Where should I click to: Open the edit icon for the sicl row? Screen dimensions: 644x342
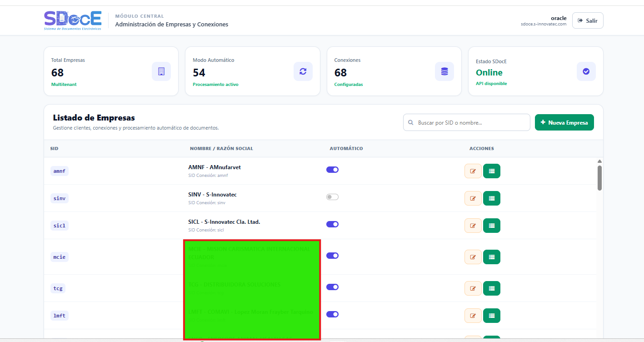(473, 226)
